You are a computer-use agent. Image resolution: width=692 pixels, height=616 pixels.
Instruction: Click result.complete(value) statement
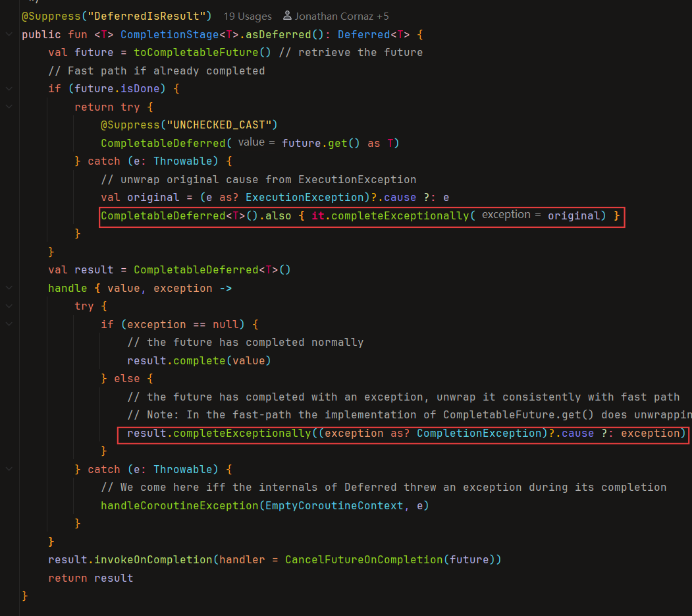click(x=199, y=361)
